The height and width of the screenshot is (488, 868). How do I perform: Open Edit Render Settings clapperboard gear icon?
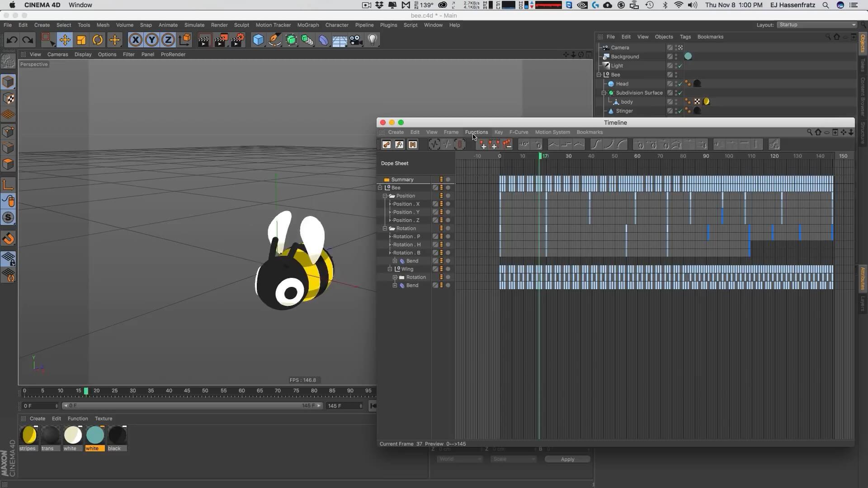pos(237,40)
